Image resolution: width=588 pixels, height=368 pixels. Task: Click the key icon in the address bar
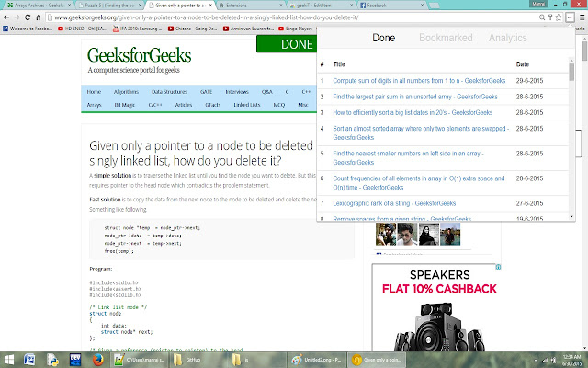550,17
